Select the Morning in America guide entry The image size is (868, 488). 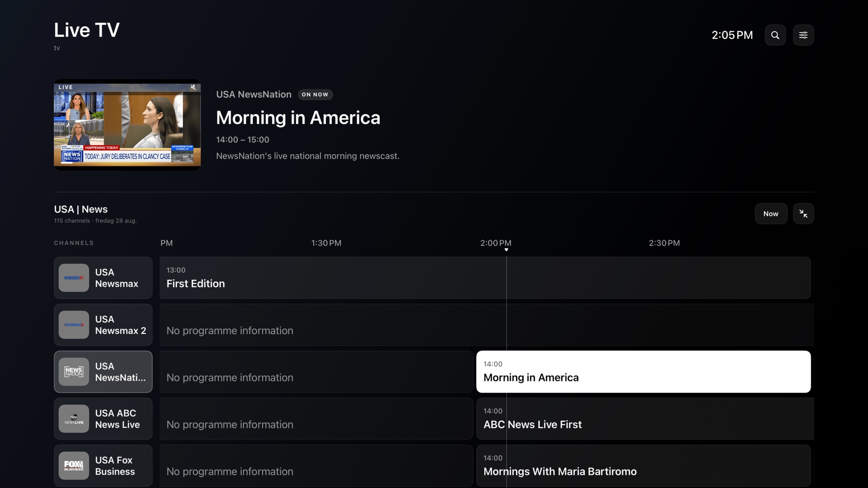(x=643, y=372)
